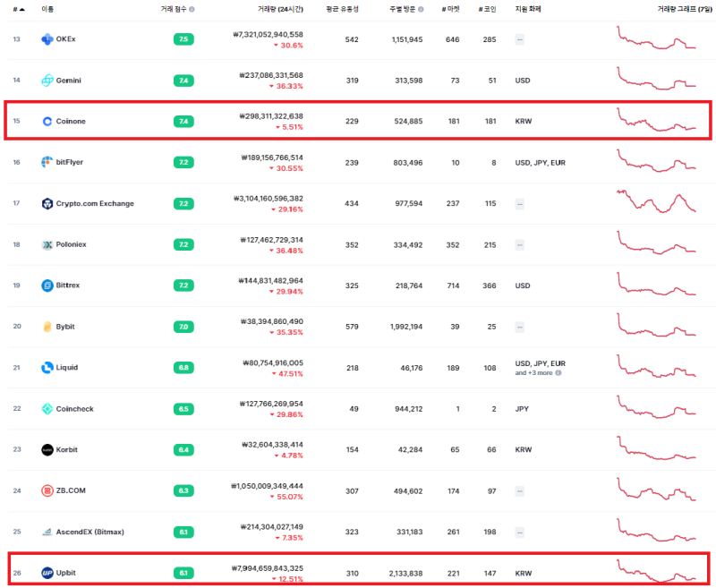716x588 pixels.
Task: Open Upbit 7-day volume graph
Action: [656, 571]
